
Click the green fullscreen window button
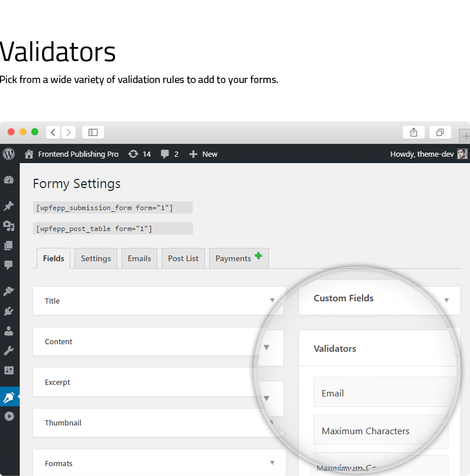pyautogui.click(x=35, y=132)
